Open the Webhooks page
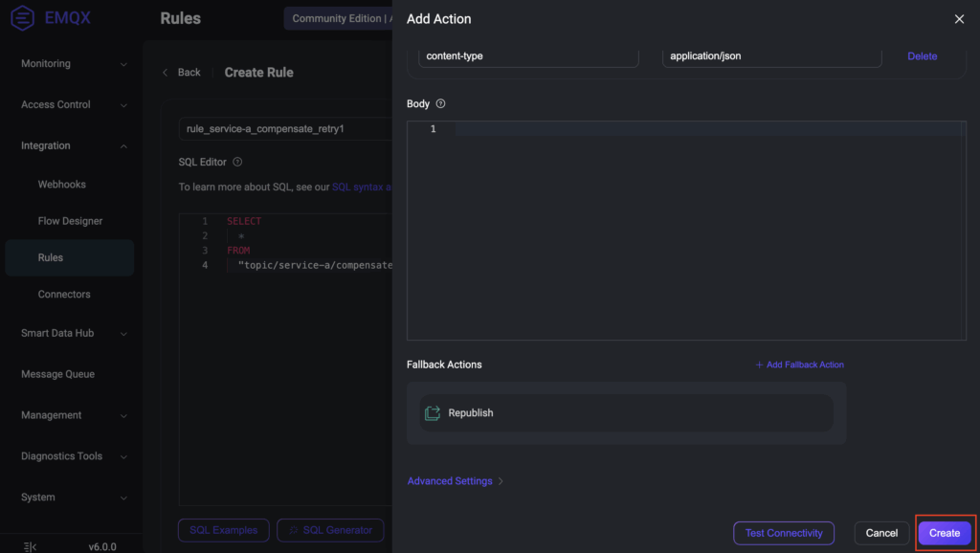Viewport: 980px width, 553px height. 62,185
